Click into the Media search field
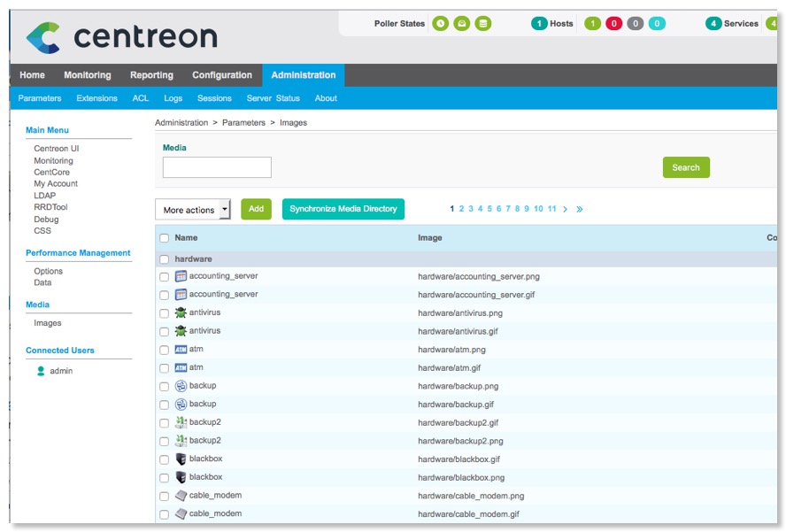Screen dimensions: 786x532 tap(217, 167)
